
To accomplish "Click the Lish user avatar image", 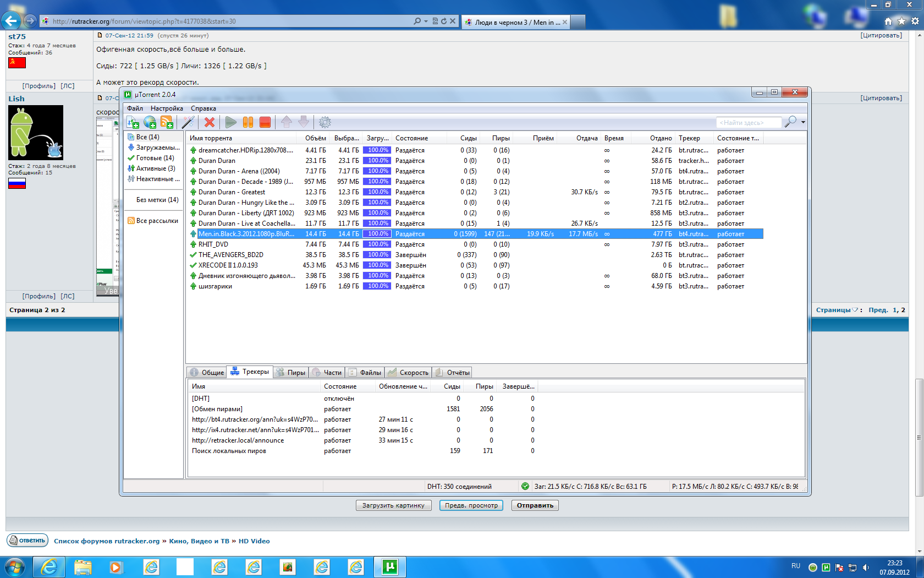I will click(36, 133).
